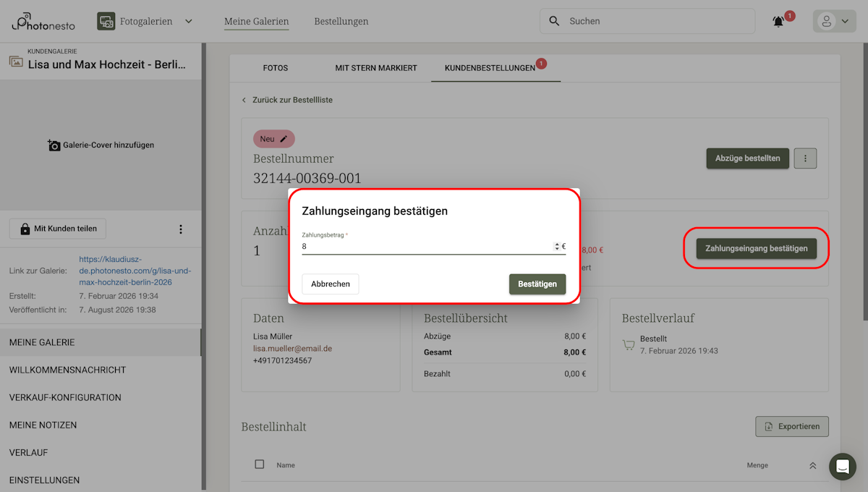This screenshot has width=868, height=492.
Task: Click the gallery title Lisa und Max Hochzeit
Action: click(x=107, y=64)
